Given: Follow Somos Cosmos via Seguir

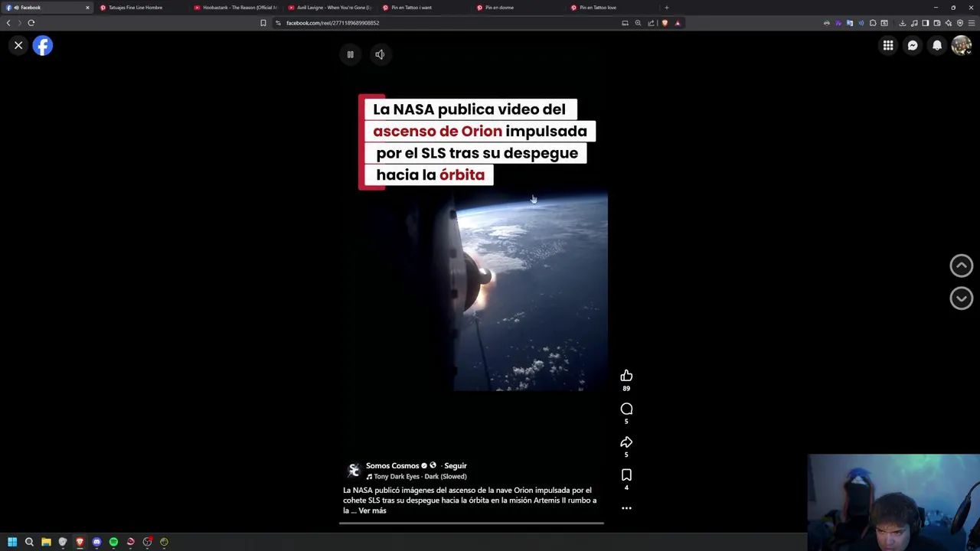Looking at the screenshot, I should (x=455, y=465).
